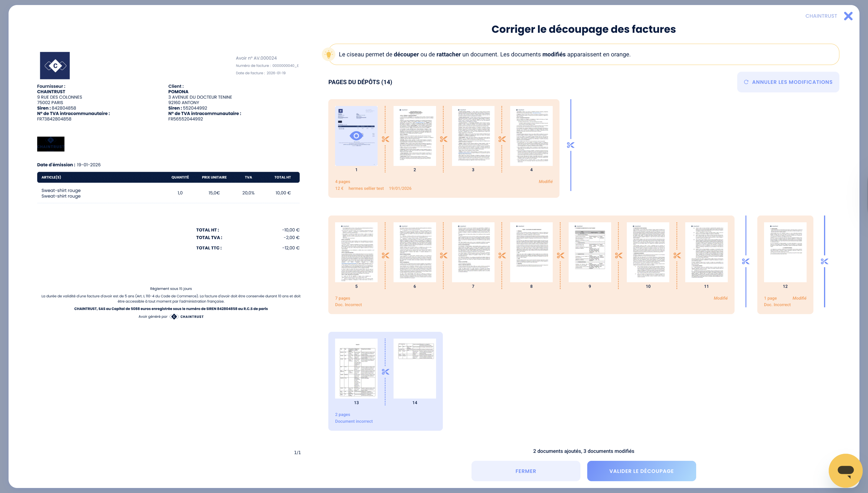Select page 7 thumbnail

tap(473, 252)
